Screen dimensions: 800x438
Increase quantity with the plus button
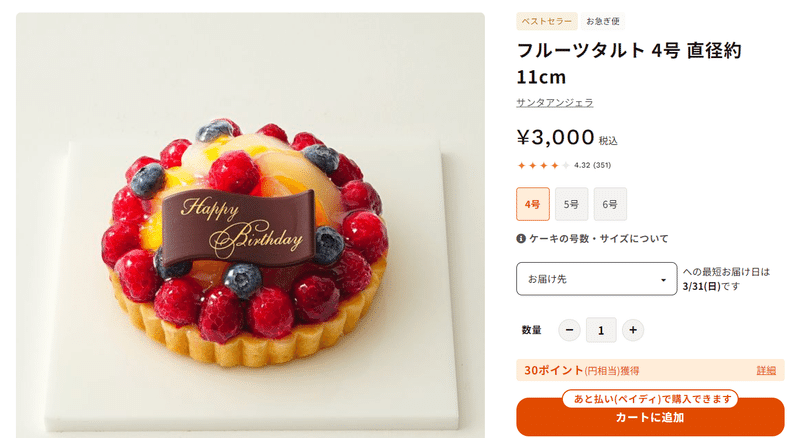pos(633,330)
